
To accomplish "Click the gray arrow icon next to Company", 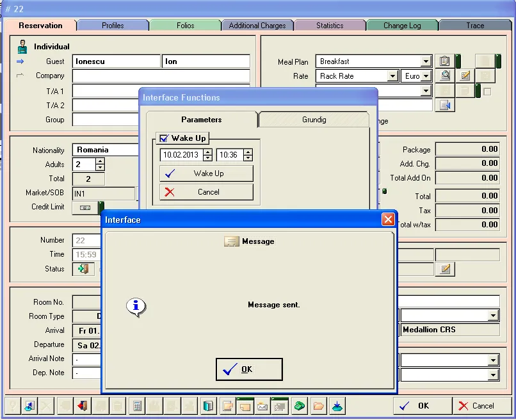I will 20,76.
